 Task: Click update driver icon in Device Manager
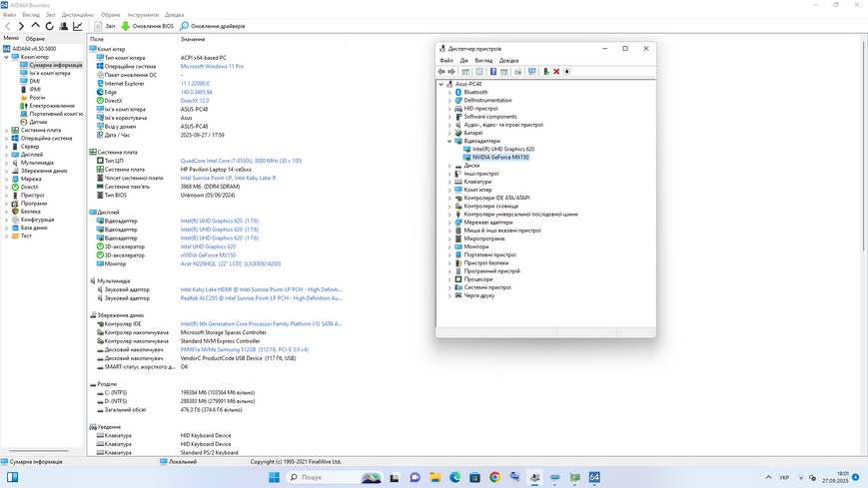[x=545, y=72]
